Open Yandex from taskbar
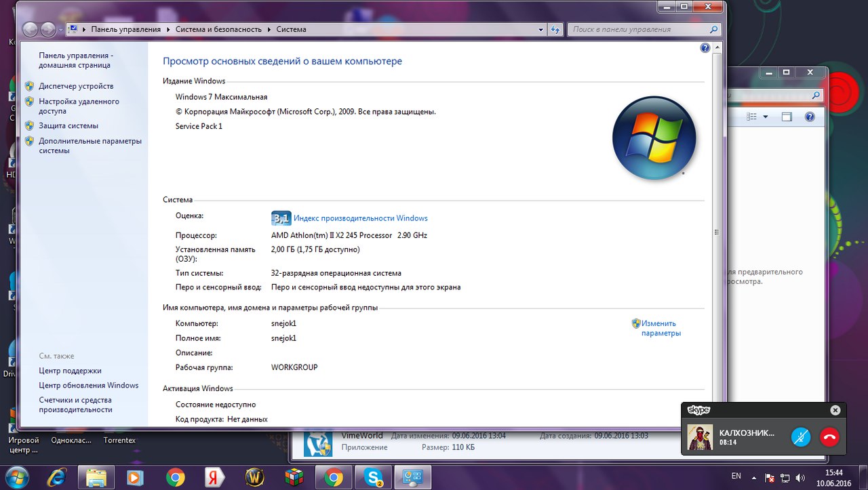Viewport: 868px width, 490px height. click(215, 478)
